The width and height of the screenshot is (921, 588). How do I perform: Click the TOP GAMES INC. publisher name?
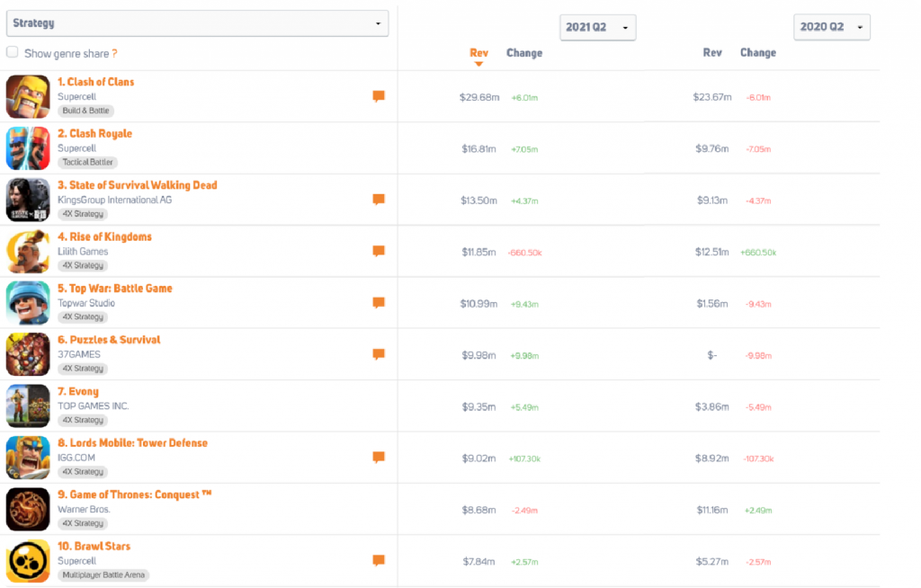click(x=93, y=406)
